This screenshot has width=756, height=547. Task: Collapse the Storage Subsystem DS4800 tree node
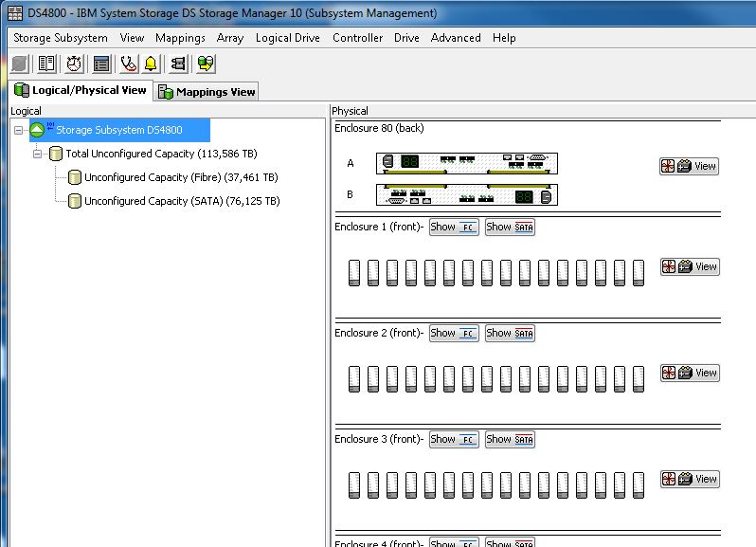pos(18,130)
